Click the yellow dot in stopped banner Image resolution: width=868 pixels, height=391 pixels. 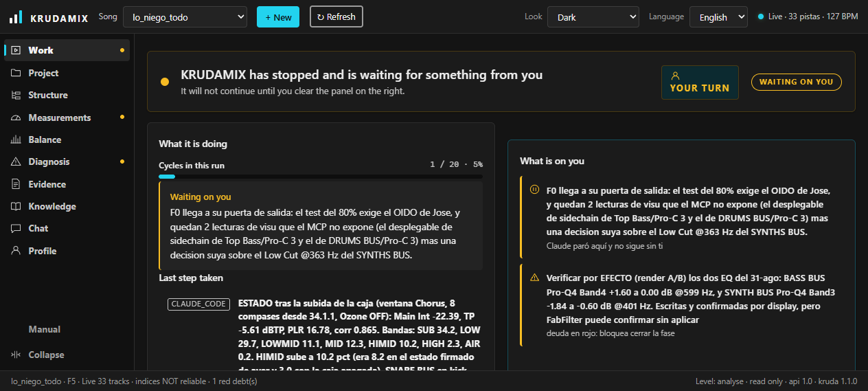(x=165, y=82)
